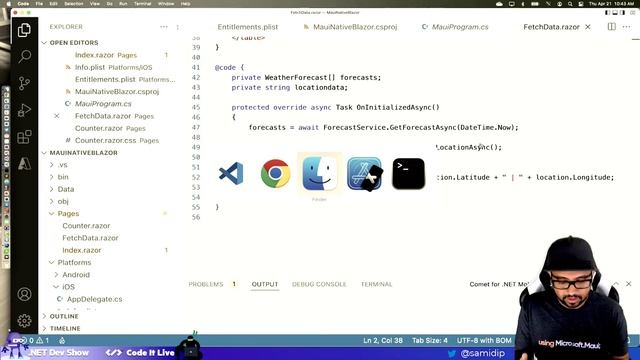
Task: Switch to Visual Studio Code in app switcher
Action: click(231, 173)
